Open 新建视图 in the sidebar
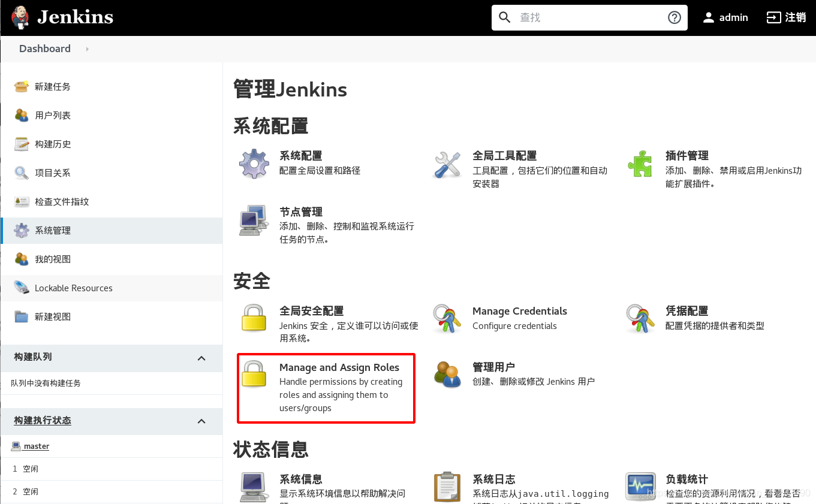Screen dimensions: 816x504 pyautogui.click(x=53, y=316)
